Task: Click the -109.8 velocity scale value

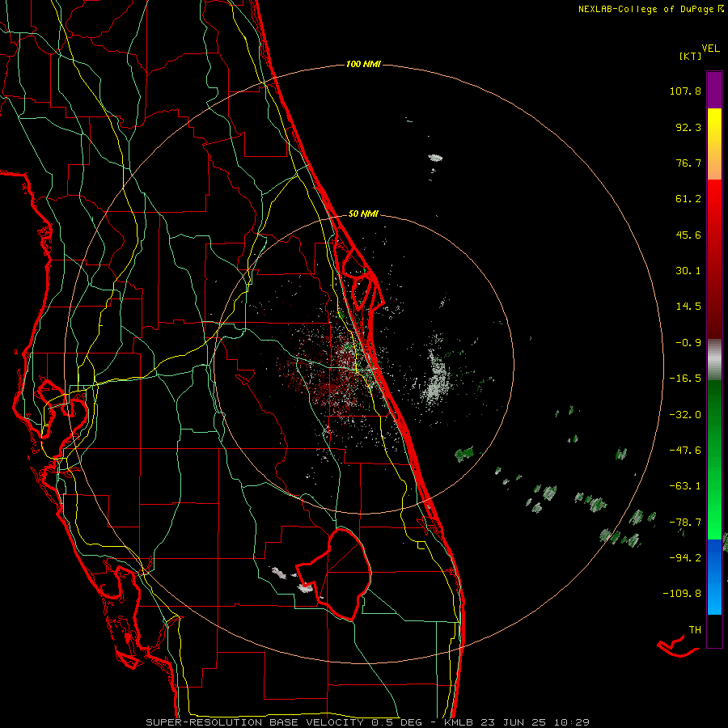Action: pos(682,594)
